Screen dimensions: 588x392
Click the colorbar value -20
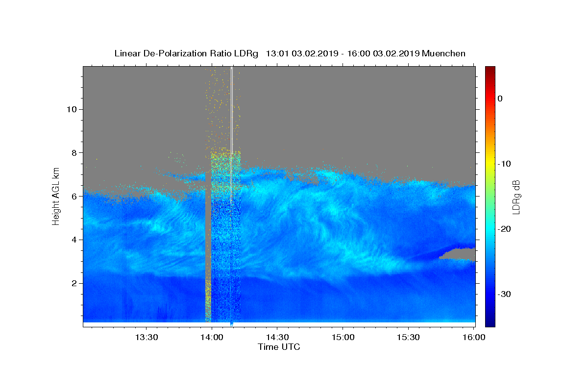505,229
